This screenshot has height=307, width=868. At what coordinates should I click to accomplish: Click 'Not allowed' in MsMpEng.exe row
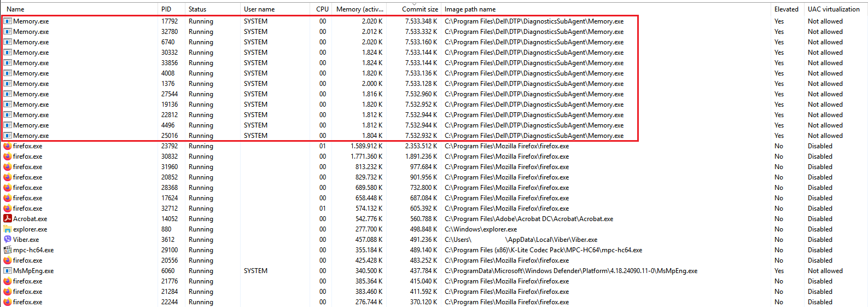pos(825,271)
